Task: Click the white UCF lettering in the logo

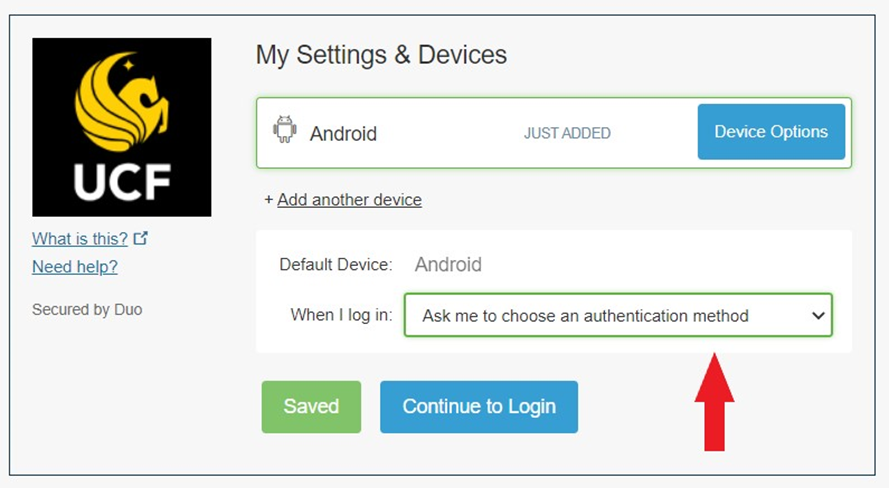Action: click(122, 181)
